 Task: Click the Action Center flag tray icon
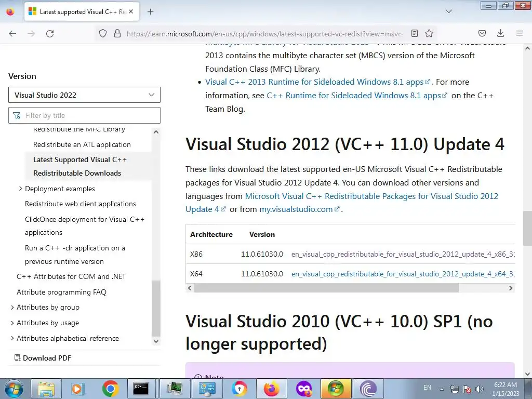(467, 389)
